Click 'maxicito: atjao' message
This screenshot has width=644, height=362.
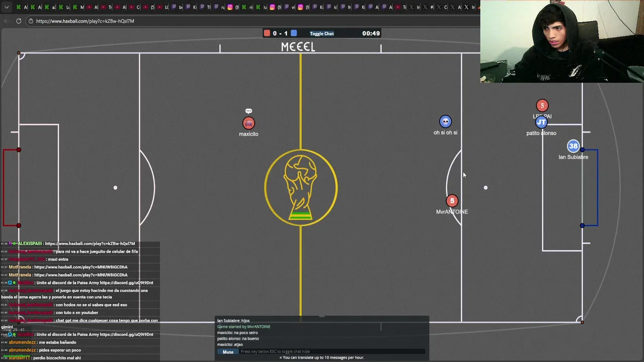tap(230, 345)
